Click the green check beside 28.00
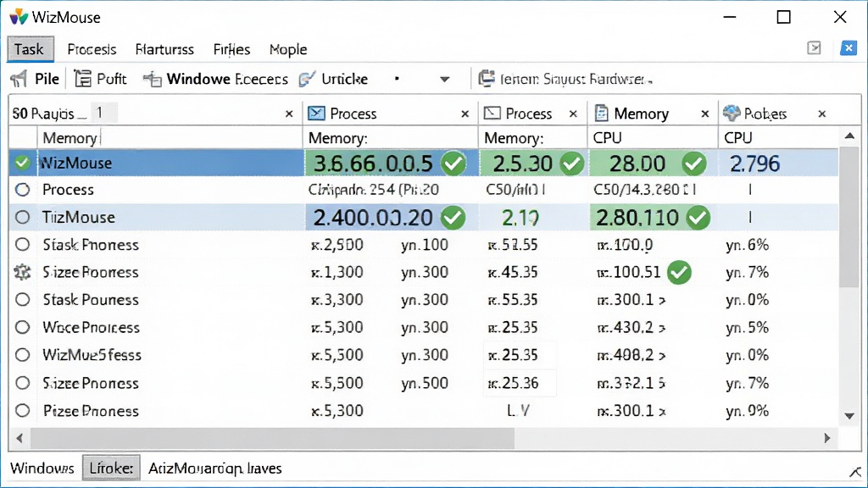 693,164
